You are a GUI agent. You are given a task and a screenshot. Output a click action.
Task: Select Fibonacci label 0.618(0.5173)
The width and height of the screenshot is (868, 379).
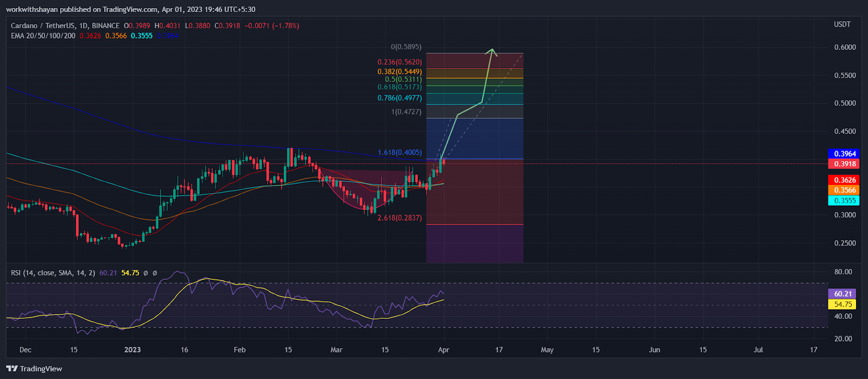point(399,87)
